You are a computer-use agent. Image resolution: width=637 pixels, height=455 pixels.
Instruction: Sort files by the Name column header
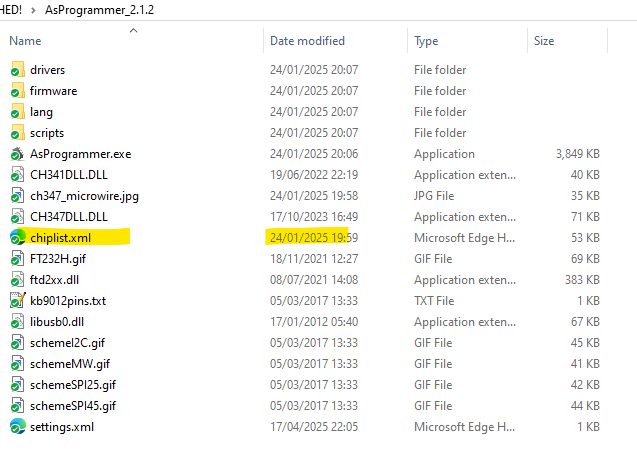pos(25,41)
